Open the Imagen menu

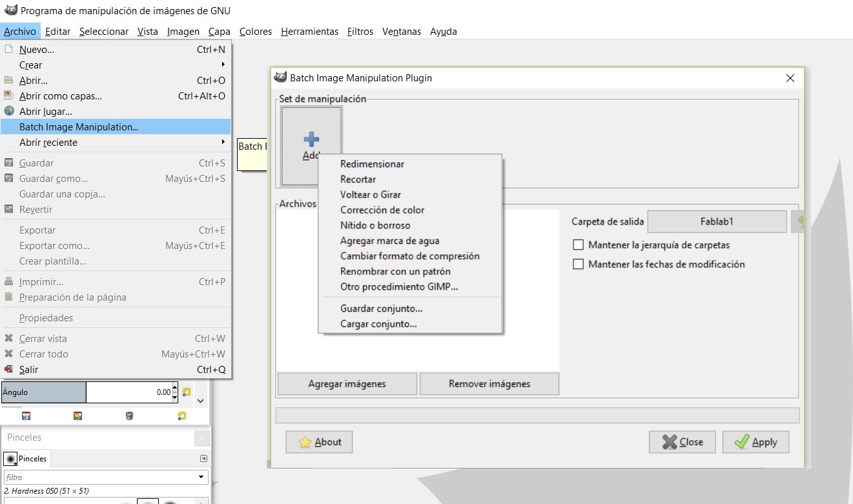point(183,31)
